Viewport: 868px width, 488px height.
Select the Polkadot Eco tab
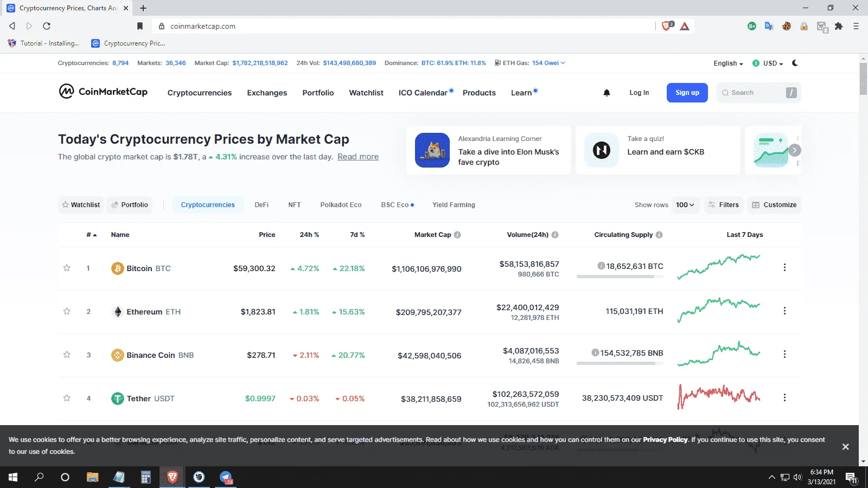(341, 205)
